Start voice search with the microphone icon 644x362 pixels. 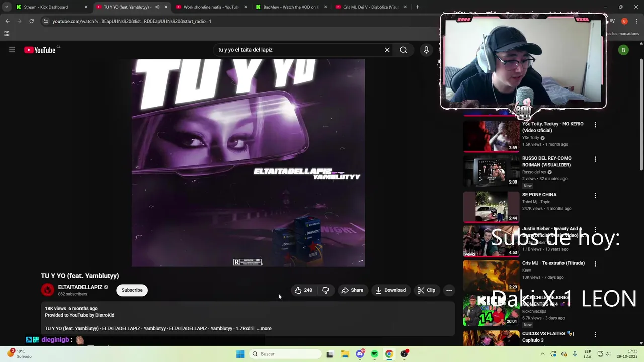click(x=426, y=50)
